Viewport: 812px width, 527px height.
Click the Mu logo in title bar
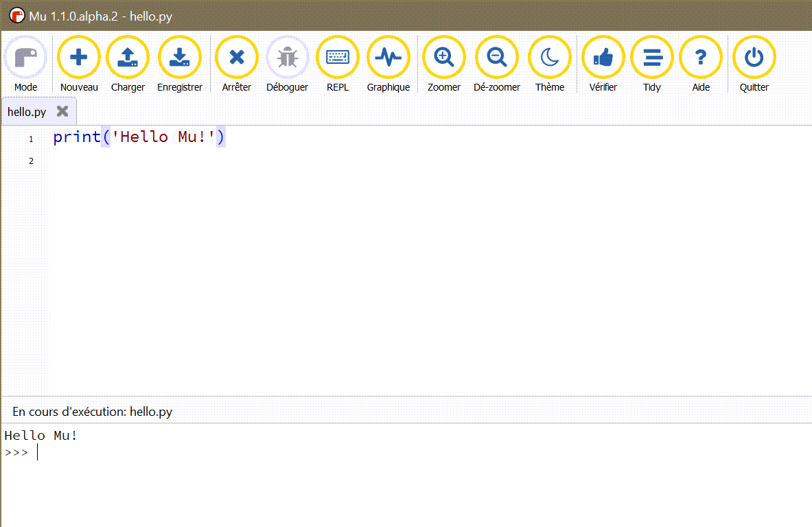(16, 16)
